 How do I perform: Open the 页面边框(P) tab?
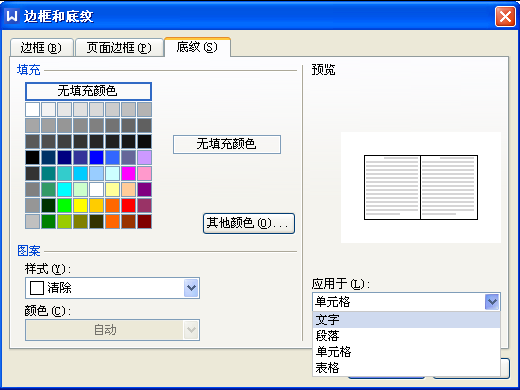pos(119,48)
